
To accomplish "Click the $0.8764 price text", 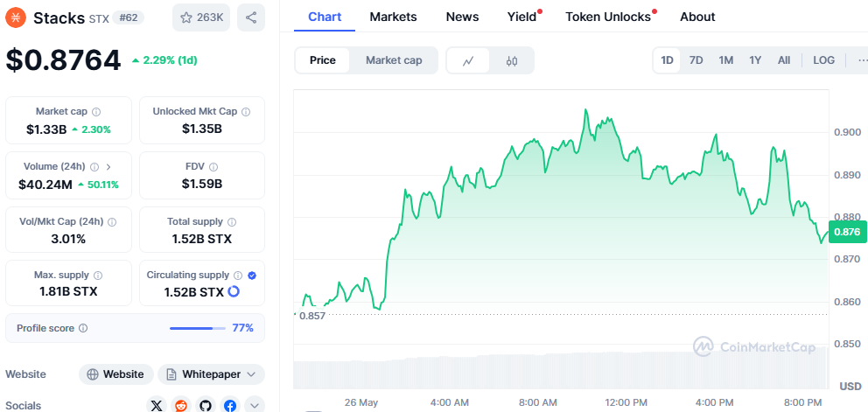I will (x=63, y=60).
